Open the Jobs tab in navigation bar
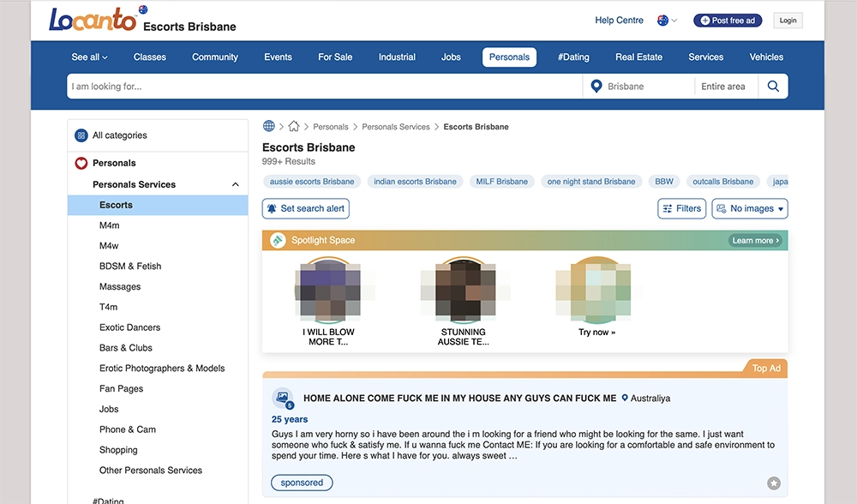Screen dimensions: 857x504 pos(451,57)
